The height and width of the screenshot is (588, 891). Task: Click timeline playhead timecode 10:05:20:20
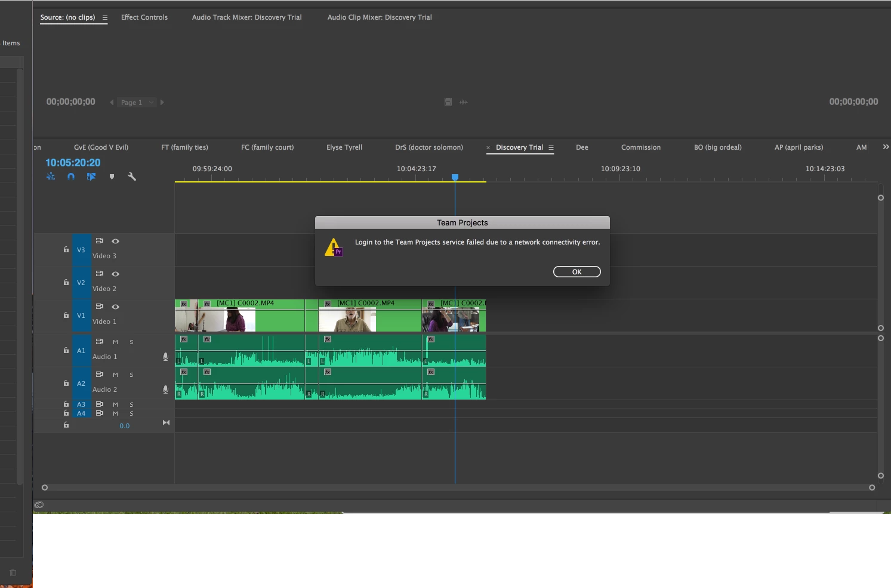pyautogui.click(x=73, y=162)
